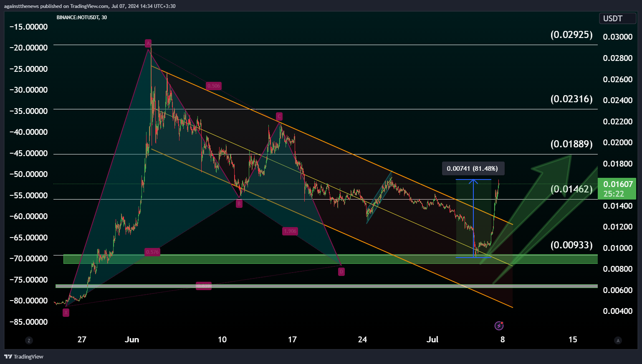The width and height of the screenshot is (642, 364).
Task: Click the Jul date label on time axis
Action: click(x=432, y=339)
